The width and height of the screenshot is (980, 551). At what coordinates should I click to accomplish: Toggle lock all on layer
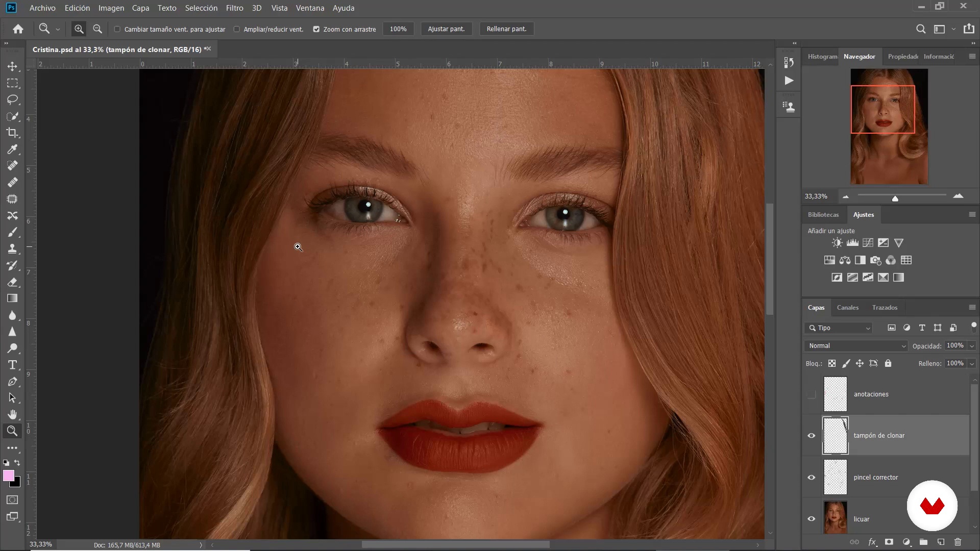(888, 364)
